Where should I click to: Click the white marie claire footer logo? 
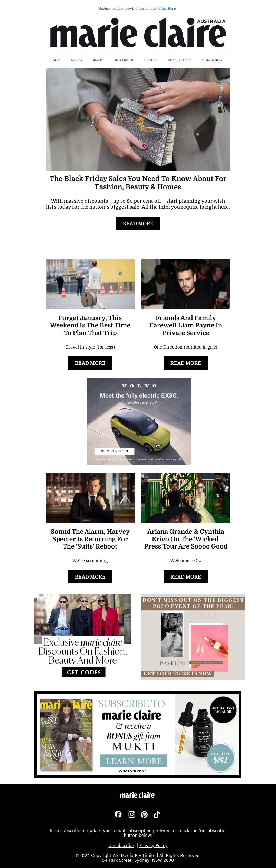pyautogui.click(x=137, y=795)
